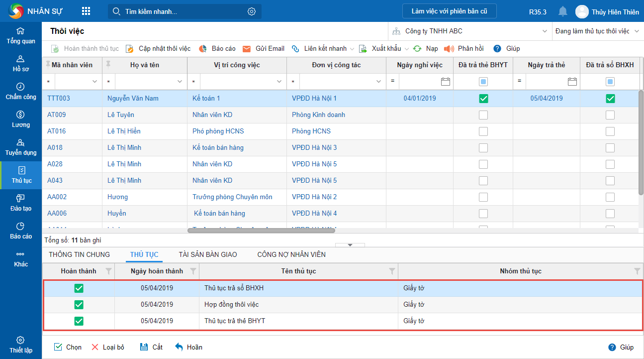This screenshot has width=644, height=359.
Task: Open the Đang làm thủ tục thôi việc dropdown
Action: (637, 31)
